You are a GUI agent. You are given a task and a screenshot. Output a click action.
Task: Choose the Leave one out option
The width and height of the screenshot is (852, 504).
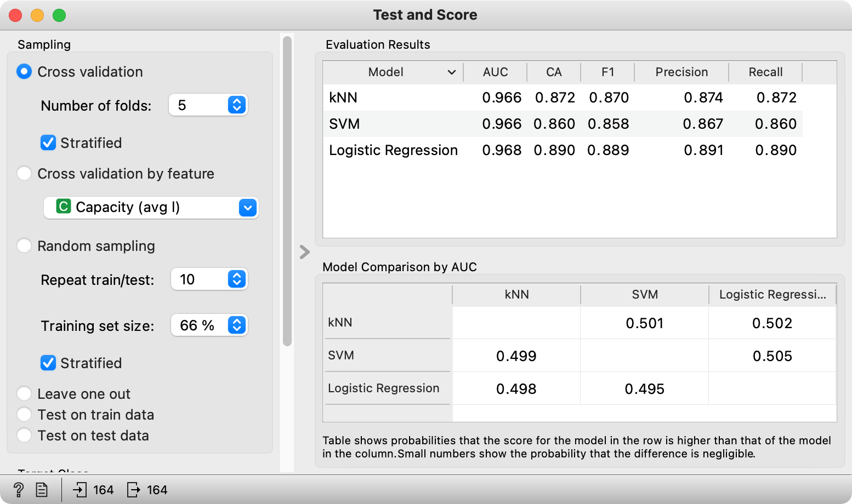pos(24,394)
